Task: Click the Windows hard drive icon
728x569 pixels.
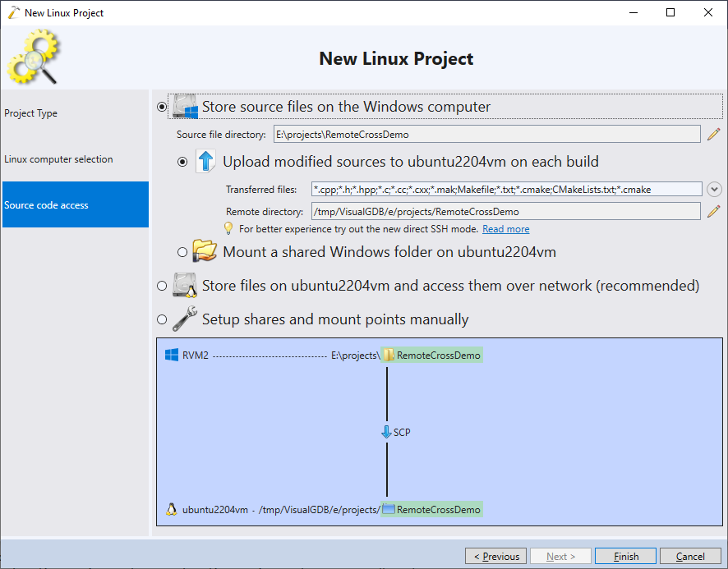Action: (185, 106)
